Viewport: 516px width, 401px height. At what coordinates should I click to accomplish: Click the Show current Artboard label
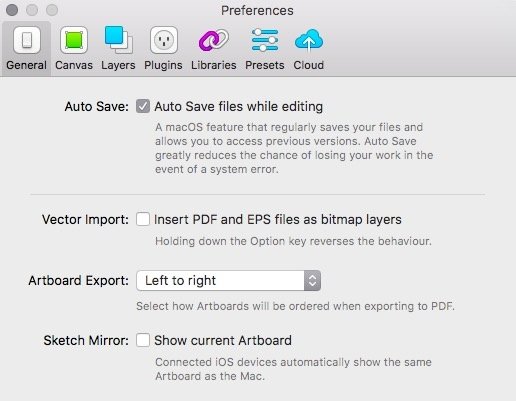[223, 340]
